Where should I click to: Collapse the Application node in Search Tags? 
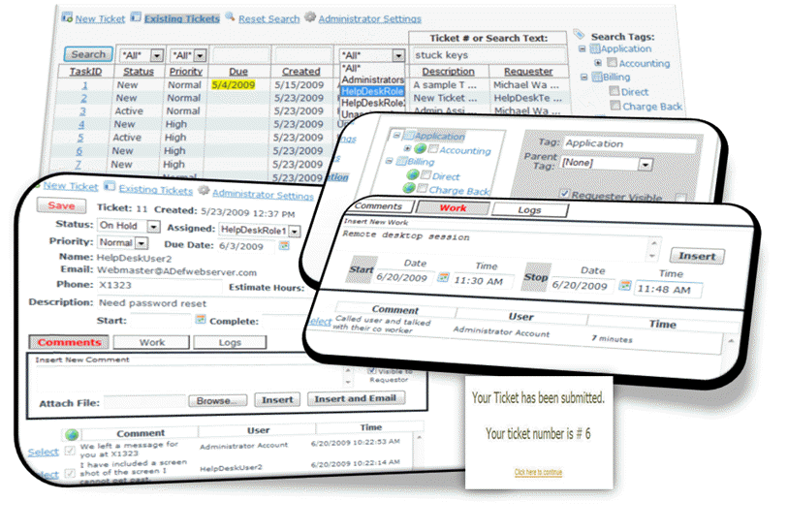click(583, 48)
